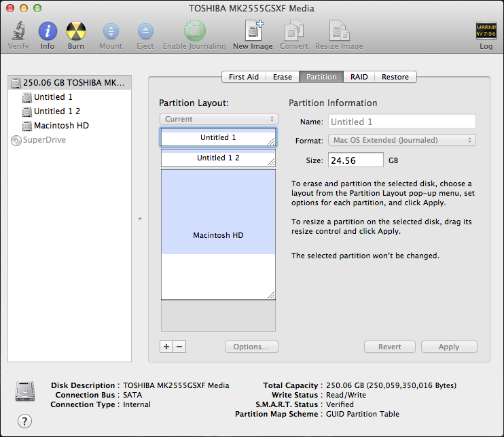Open disk Info from the toolbar

[x=48, y=31]
